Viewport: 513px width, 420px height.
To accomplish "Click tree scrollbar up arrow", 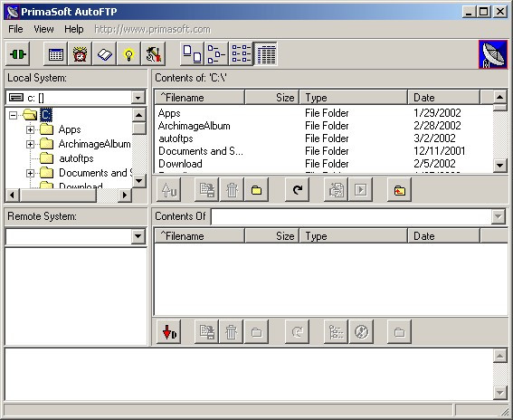I will coord(138,115).
